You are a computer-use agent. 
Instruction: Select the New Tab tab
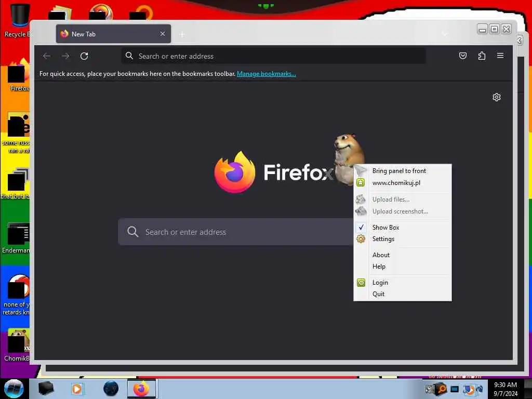[113, 34]
